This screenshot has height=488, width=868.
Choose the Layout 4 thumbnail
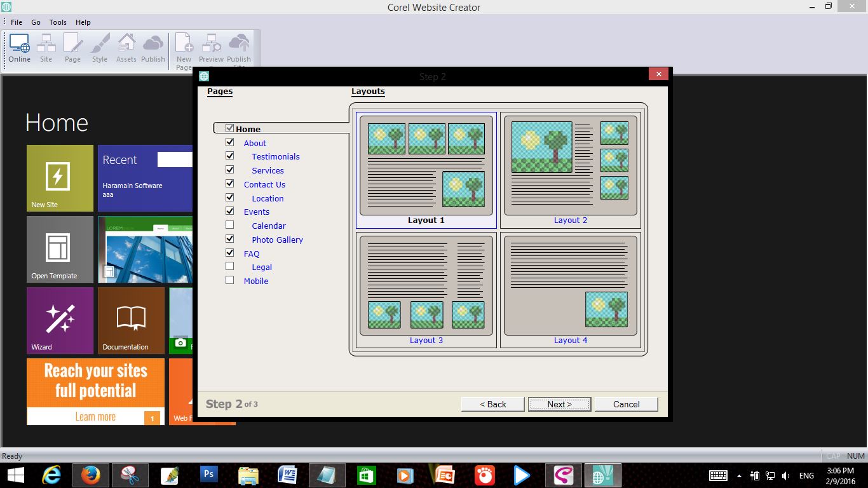point(571,290)
